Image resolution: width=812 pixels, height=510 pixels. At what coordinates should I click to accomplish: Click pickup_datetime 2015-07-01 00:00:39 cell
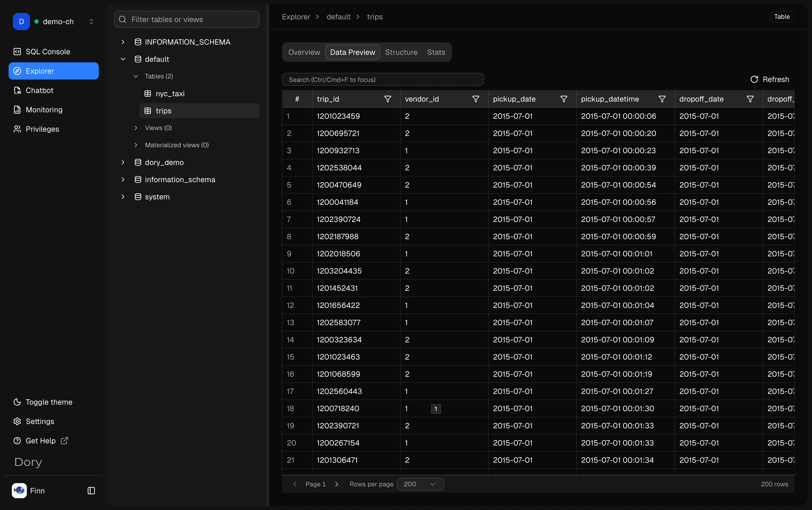coord(625,168)
